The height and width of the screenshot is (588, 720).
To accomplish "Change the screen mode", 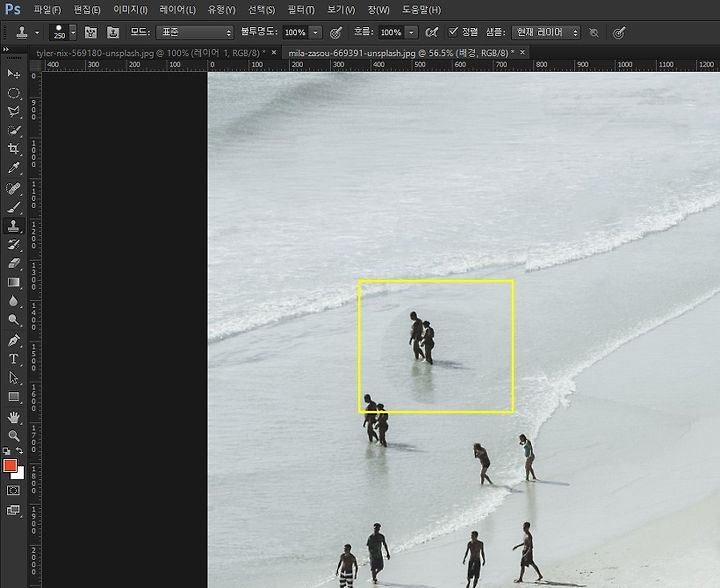I will 13,510.
